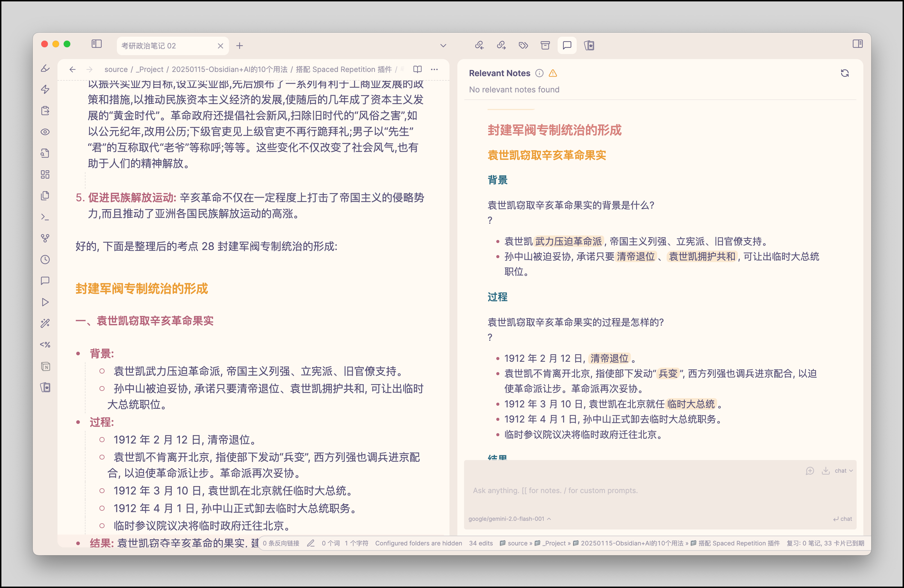Open flashcard review from left ribbon
904x588 pixels.
[x=45, y=388]
